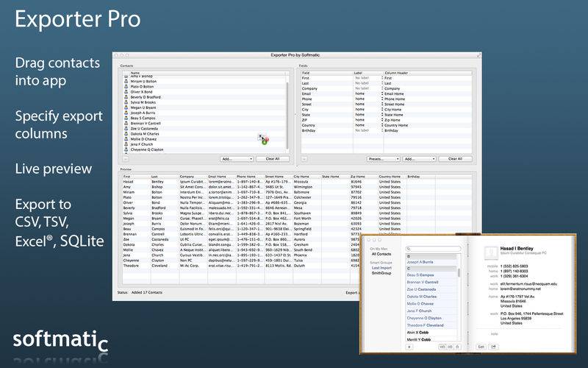Click the contact icon beside Sylvia M Brooks
The height and width of the screenshot is (368, 588).
126,102
